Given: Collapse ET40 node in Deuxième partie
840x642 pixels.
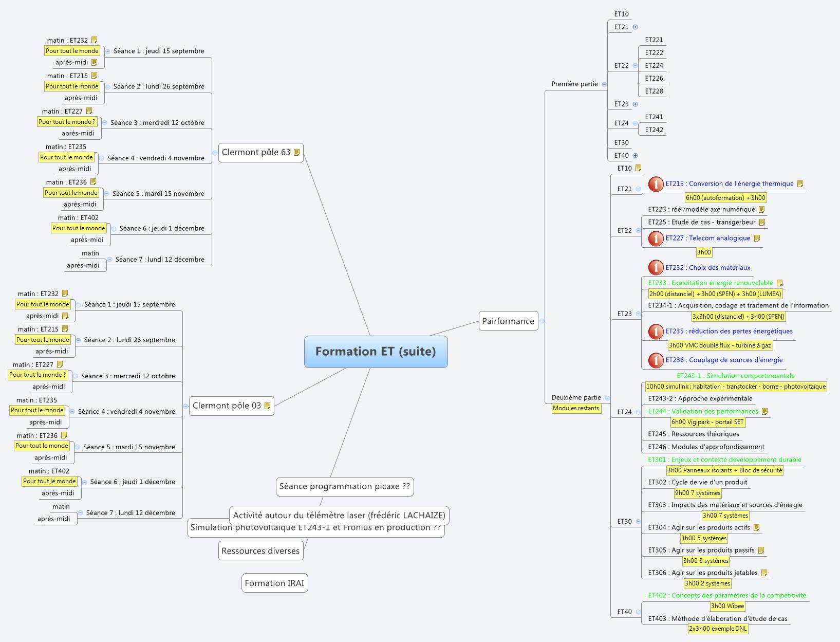Looking at the screenshot, I should (x=639, y=612).
